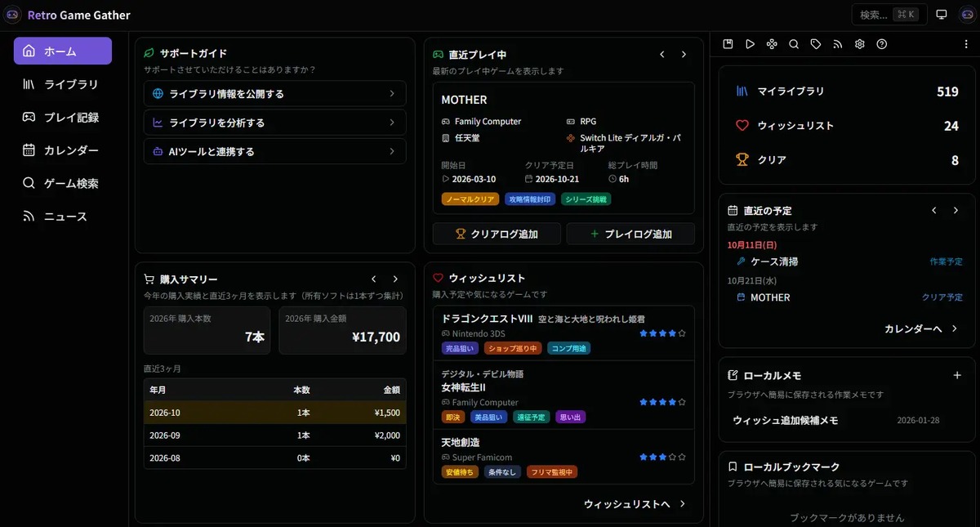
Task: Click クリアログ追加 button
Action: [497, 234]
